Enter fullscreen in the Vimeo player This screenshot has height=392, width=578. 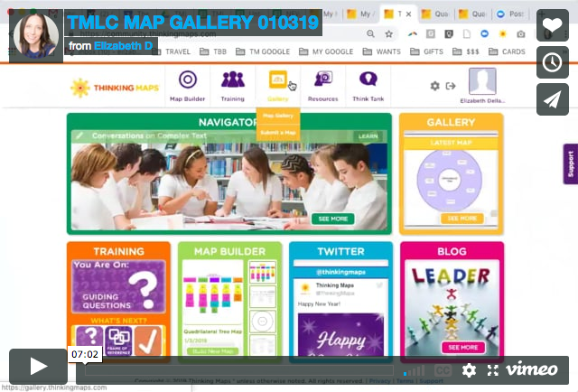point(493,370)
